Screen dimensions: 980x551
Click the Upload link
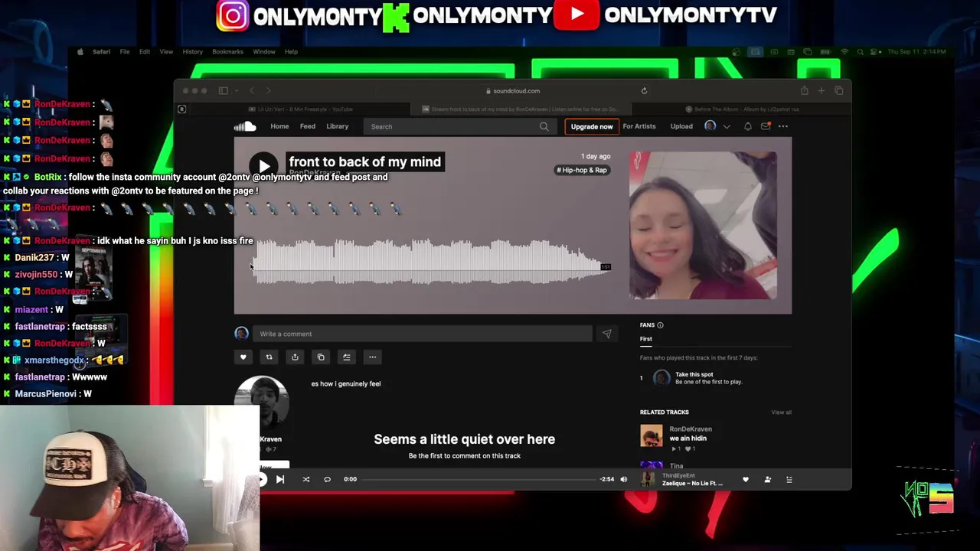(681, 126)
